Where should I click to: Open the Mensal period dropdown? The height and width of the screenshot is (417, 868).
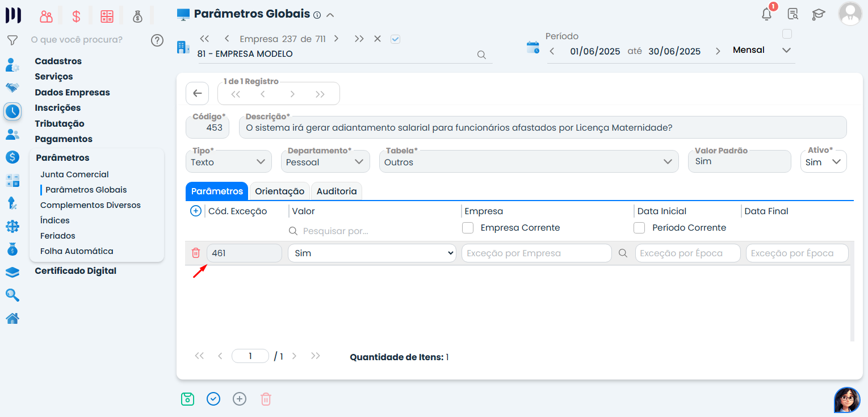coord(761,50)
